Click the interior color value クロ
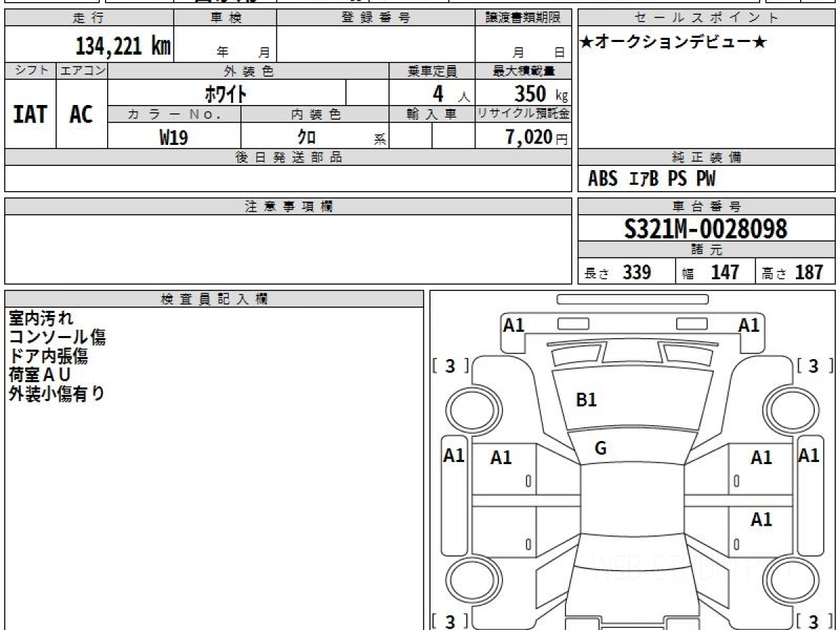840x630 pixels. (306, 137)
